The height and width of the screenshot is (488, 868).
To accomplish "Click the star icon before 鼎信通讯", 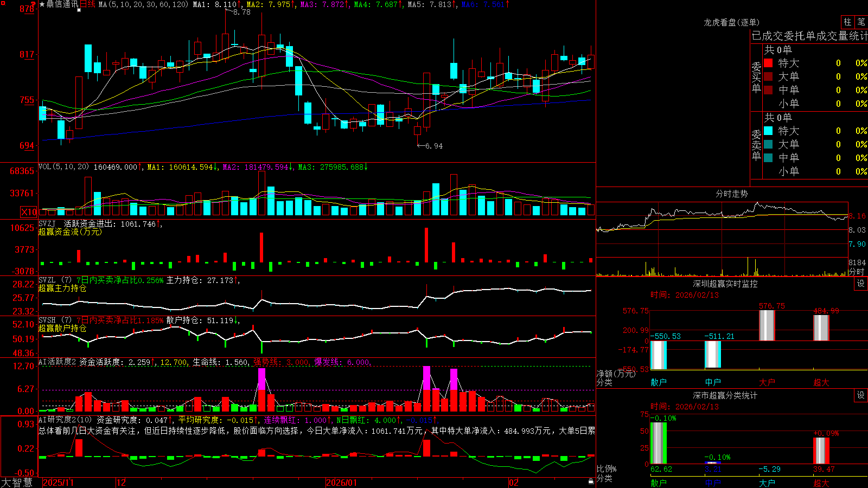I will [x=42, y=4].
